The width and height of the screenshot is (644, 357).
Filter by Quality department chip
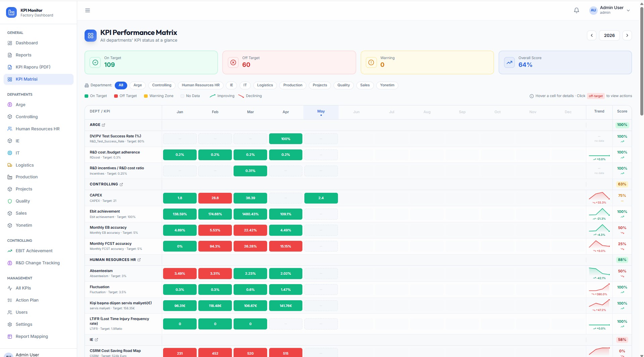[x=344, y=85]
